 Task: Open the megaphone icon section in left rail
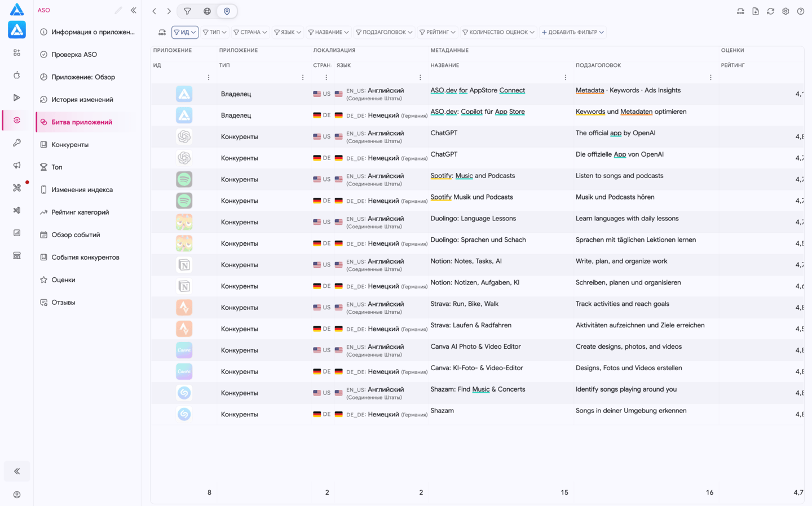pyautogui.click(x=17, y=165)
